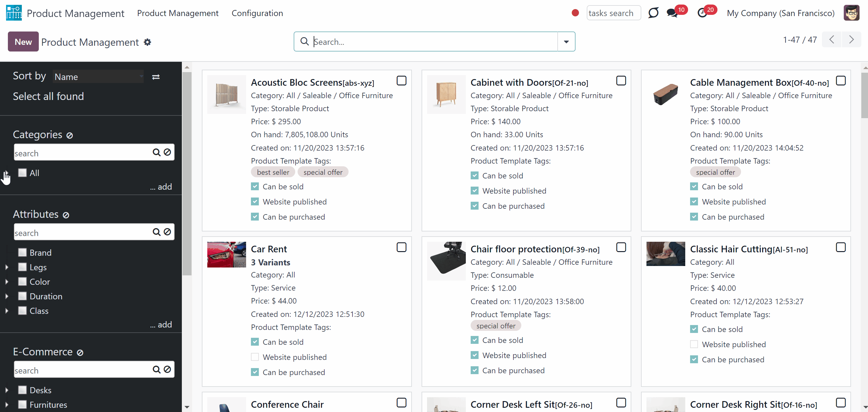Clear the Attributes search box
Image resolution: width=868 pixels, height=412 pixels.
pyautogui.click(x=167, y=232)
